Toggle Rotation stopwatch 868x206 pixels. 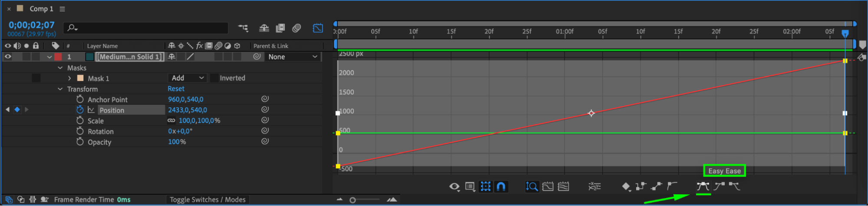coord(80,131)
